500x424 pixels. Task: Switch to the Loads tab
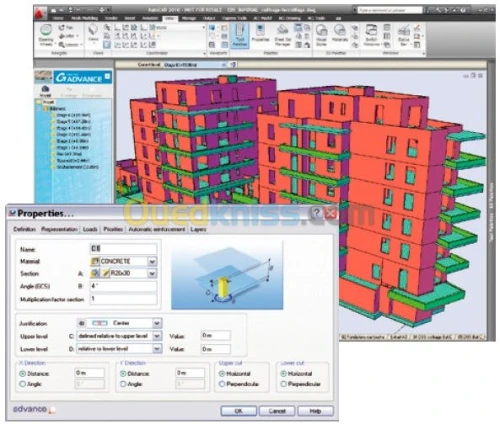90,229
